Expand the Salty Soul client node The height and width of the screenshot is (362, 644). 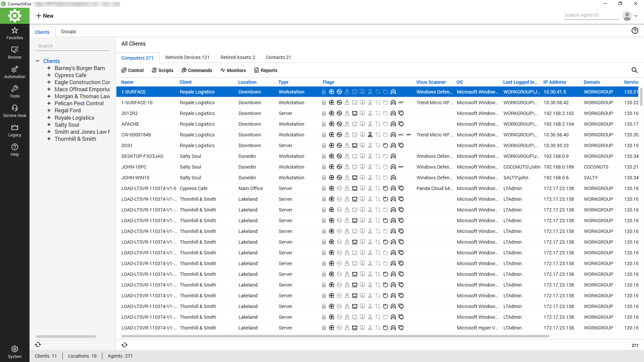click(49, 125)
